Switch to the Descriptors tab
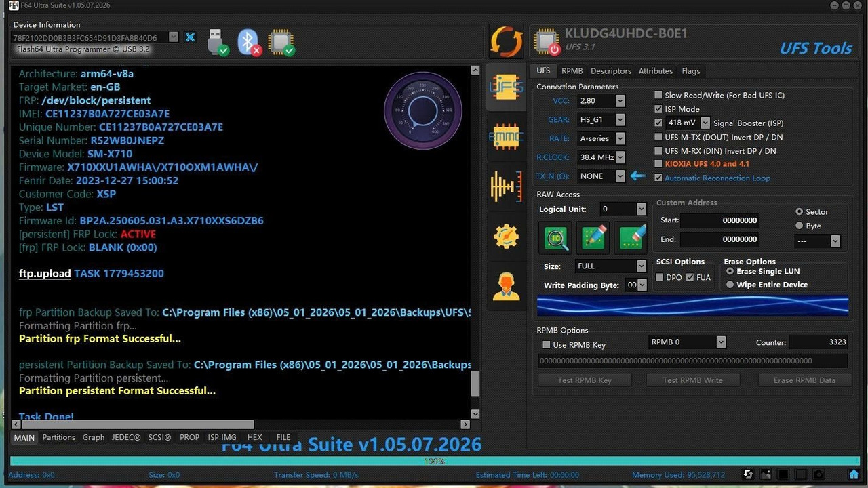 click(x=611, y=71)
